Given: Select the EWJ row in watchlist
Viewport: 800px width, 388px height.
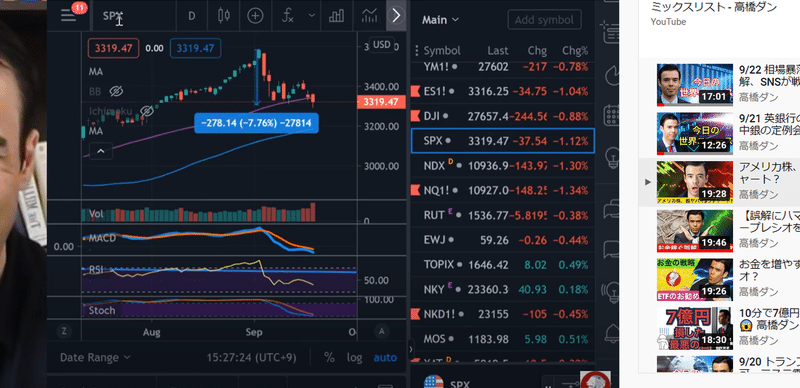Looking at the screenshot, I should (503, 240).
